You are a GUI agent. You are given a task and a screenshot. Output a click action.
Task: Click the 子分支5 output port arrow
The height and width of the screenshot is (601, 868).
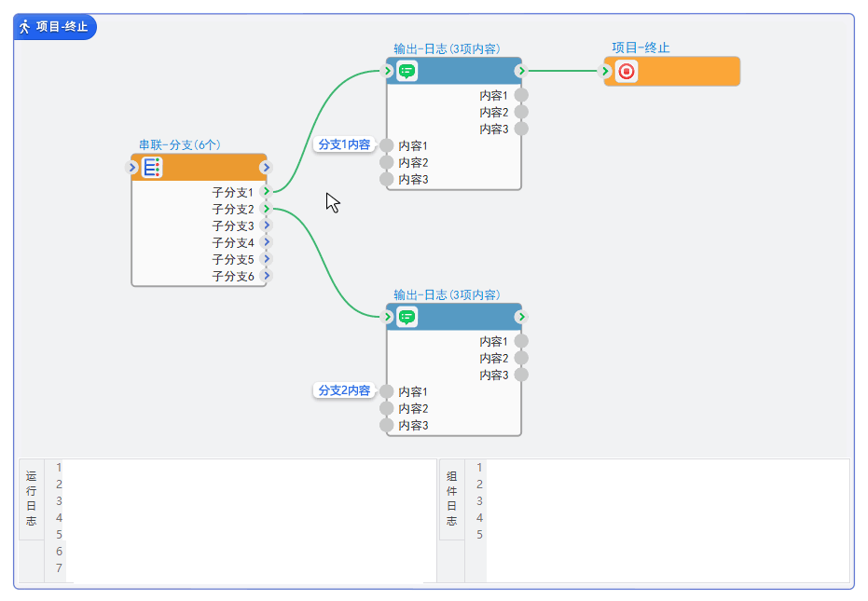267,259
